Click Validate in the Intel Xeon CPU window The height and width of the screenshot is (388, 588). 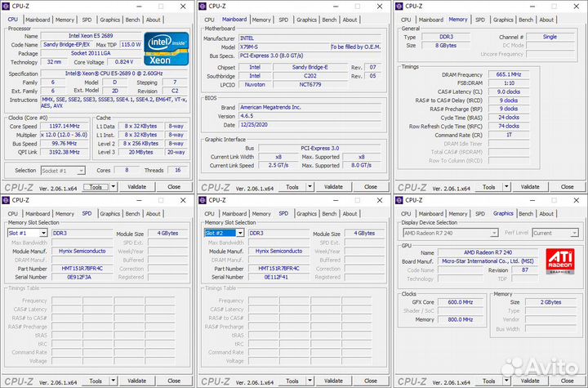137,186
